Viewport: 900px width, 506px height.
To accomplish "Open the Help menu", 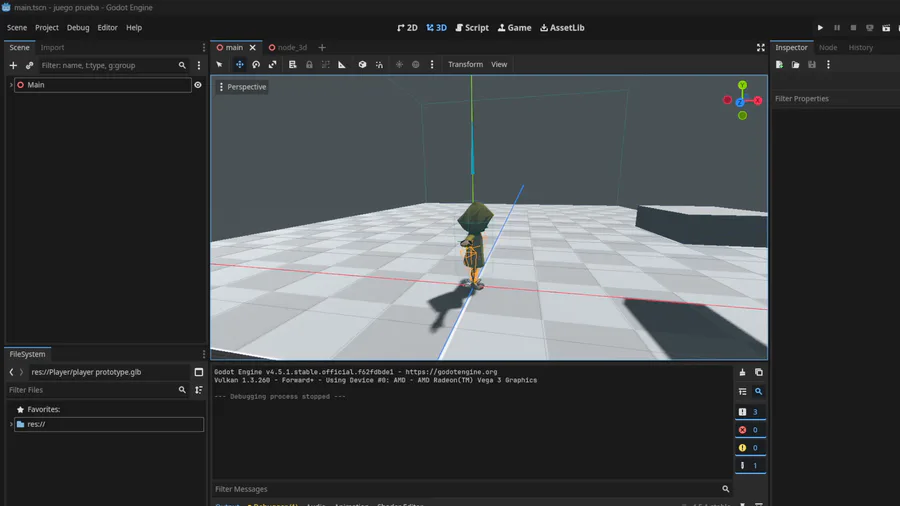I will (x=134, y=28).
